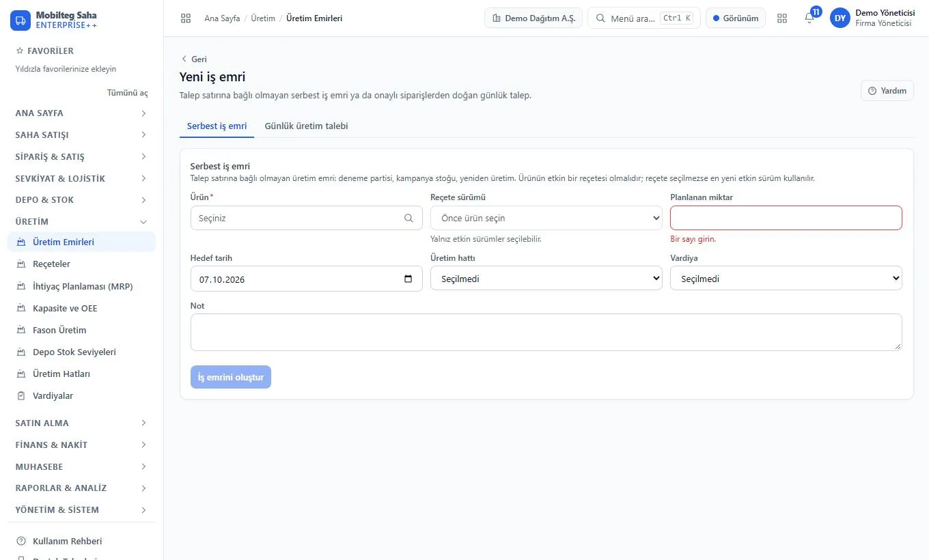Click the İş emrini oluştur button
Viewport: 929px width, 560px height.
tap(231, 377)
